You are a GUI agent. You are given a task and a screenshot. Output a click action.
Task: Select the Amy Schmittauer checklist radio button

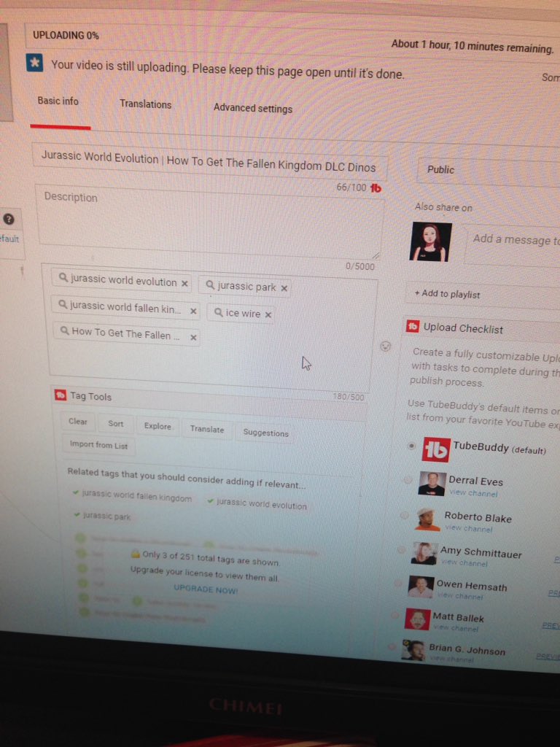coord(401,549)
